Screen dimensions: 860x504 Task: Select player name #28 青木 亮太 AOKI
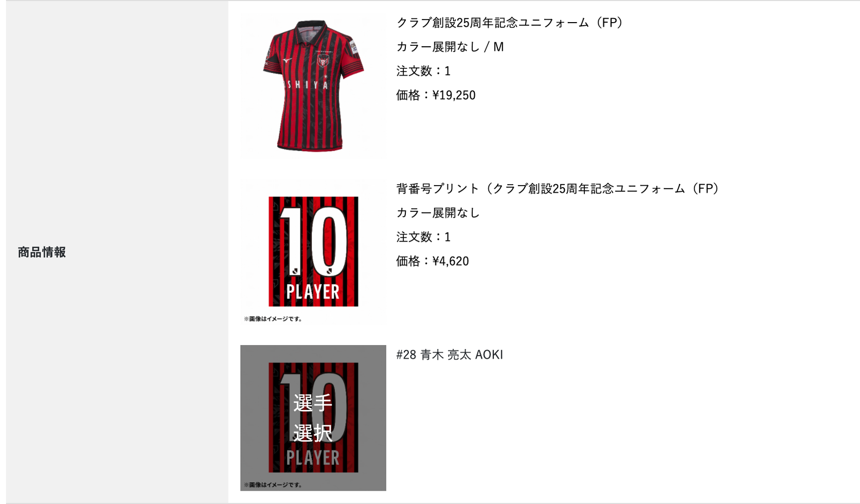click(450, 355)
